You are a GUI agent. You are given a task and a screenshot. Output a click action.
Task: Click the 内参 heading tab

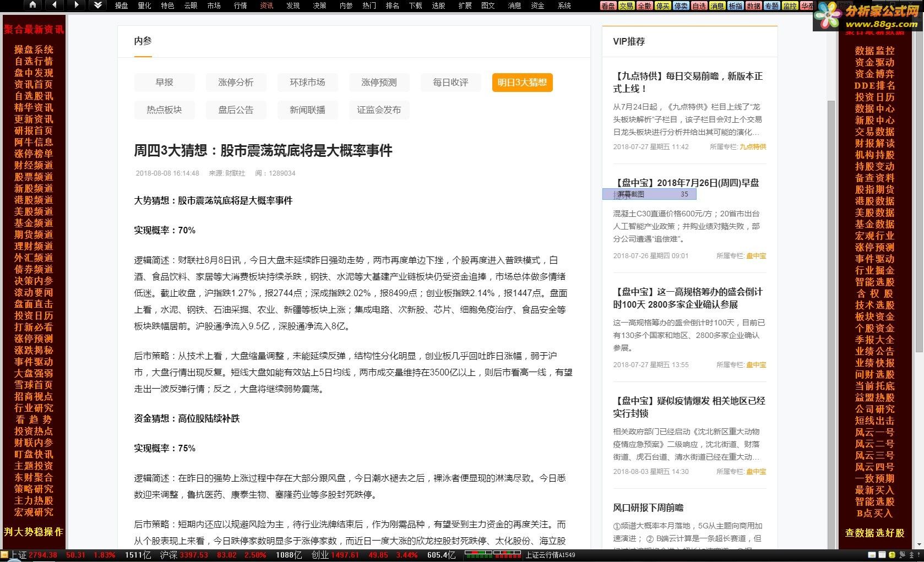pos(143,41)
